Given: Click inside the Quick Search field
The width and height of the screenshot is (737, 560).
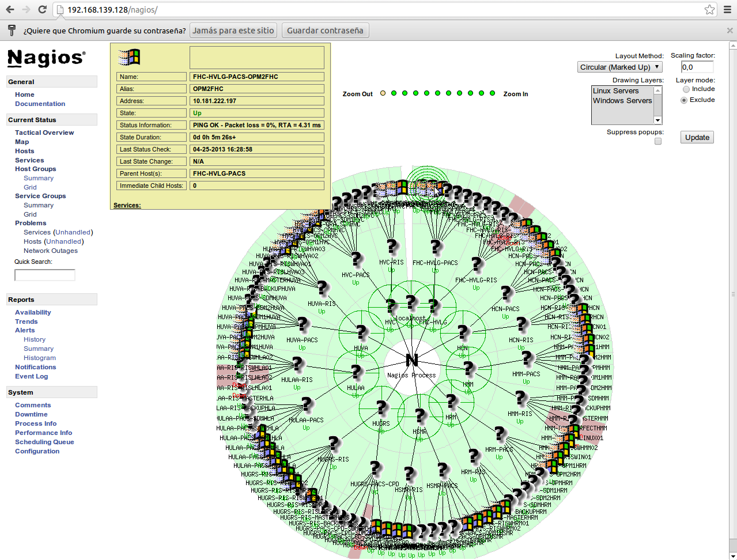Looking at the screenshot, I should click(x=44, y=275).
